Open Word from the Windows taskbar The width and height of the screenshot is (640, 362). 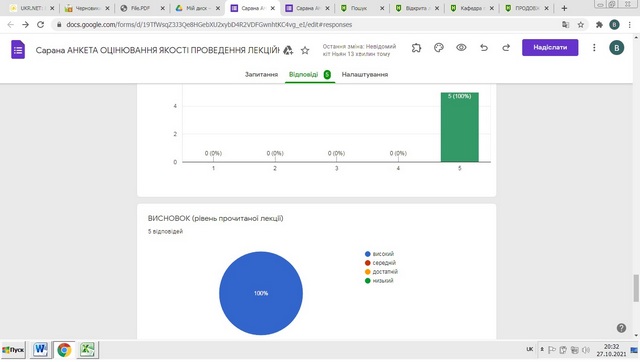pos(40,350)
